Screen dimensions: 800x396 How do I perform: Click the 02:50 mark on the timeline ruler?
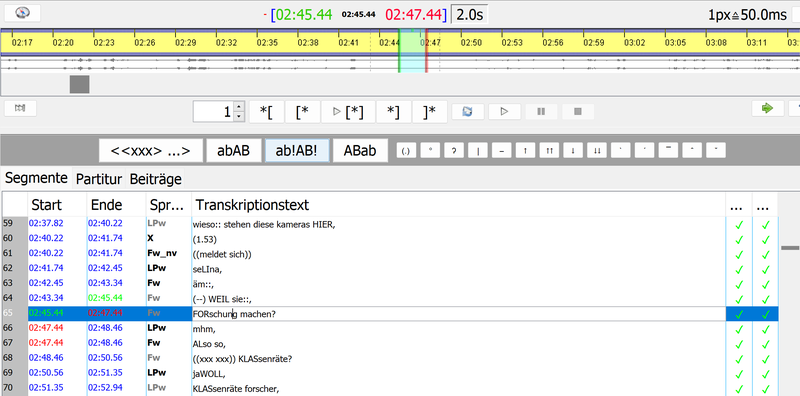click(471, 43)
